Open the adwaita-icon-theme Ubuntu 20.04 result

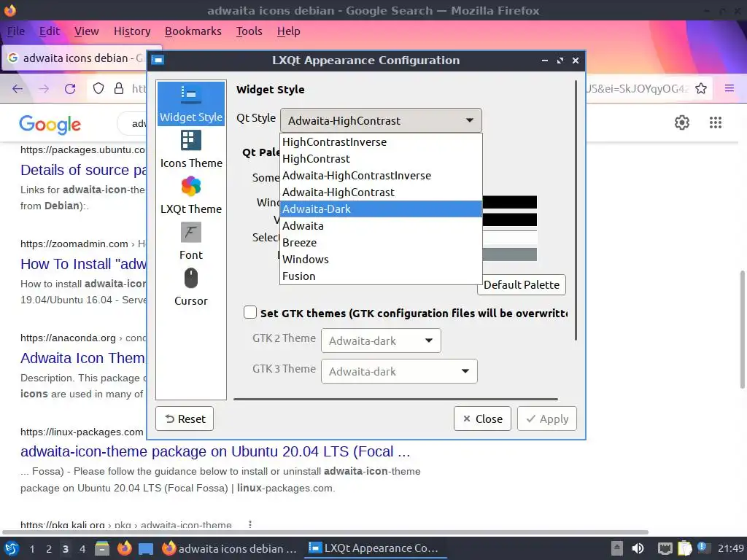coord(215,451)
